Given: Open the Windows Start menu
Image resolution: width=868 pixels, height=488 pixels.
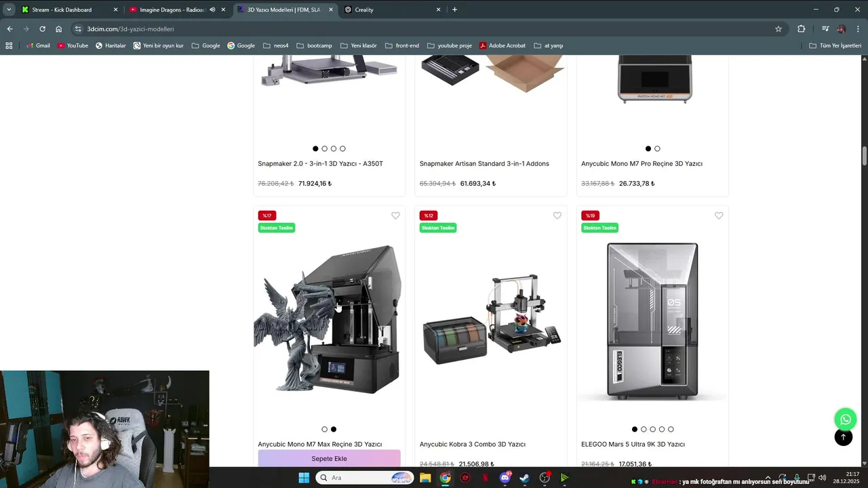Looking at the screenshot, I should point(304,478).
